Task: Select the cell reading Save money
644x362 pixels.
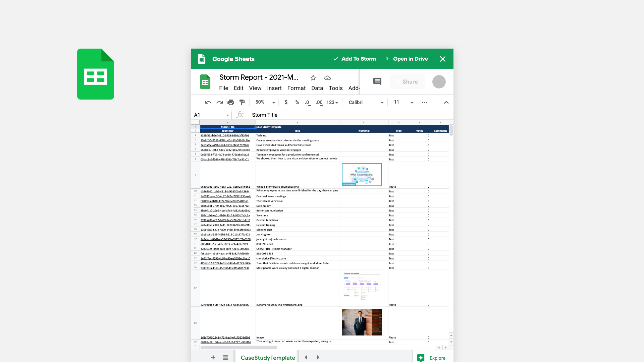Action: pyautogui.click(x=297, y=206)
